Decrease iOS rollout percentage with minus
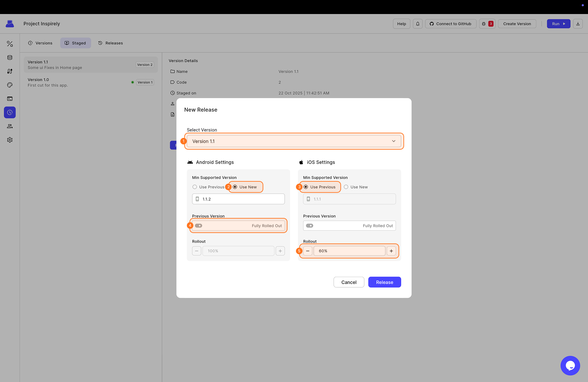 click(x=308, y=251)
